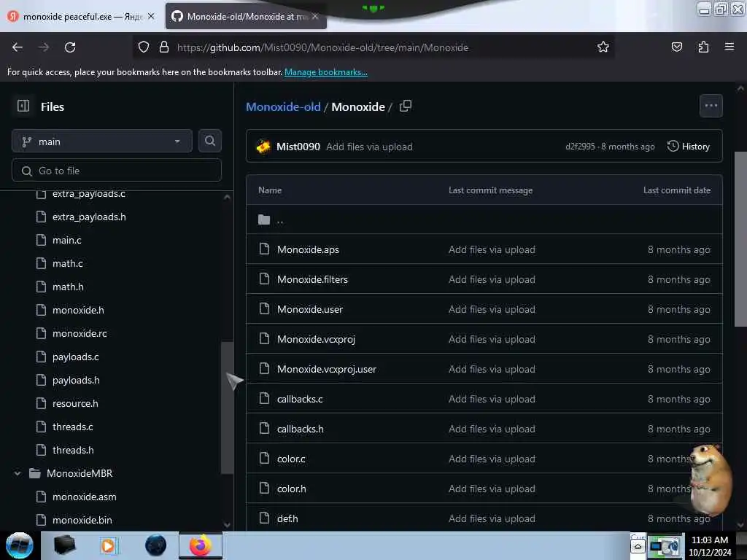Image resolution: width=747 pixels, height=560 pixels.
Task: Select math.h in the file tree
Action: tap(68, 287)
